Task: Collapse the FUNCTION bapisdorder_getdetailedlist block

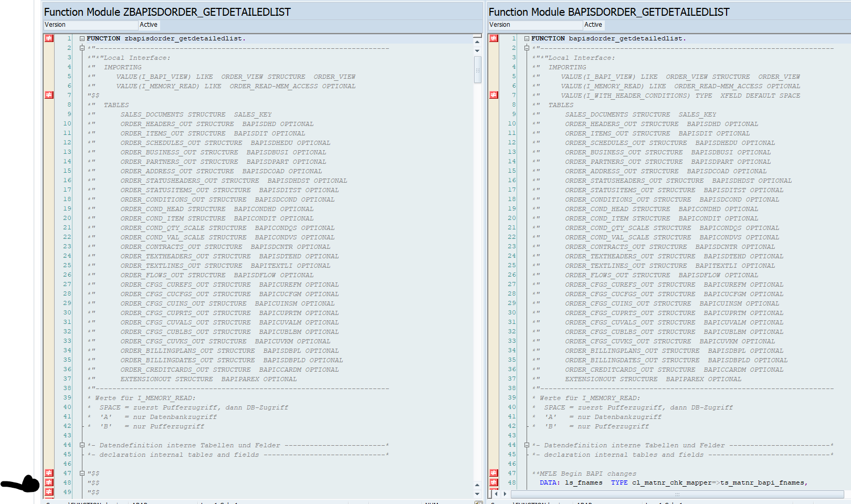Action: tap(527, 38)
